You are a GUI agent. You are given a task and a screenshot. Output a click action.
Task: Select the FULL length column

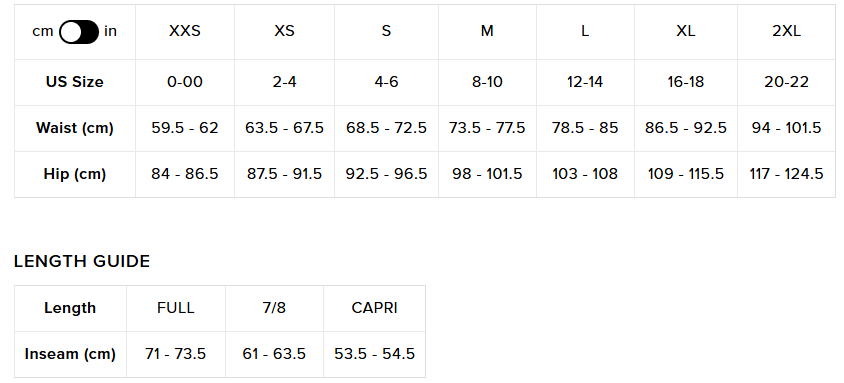(175, 308)
